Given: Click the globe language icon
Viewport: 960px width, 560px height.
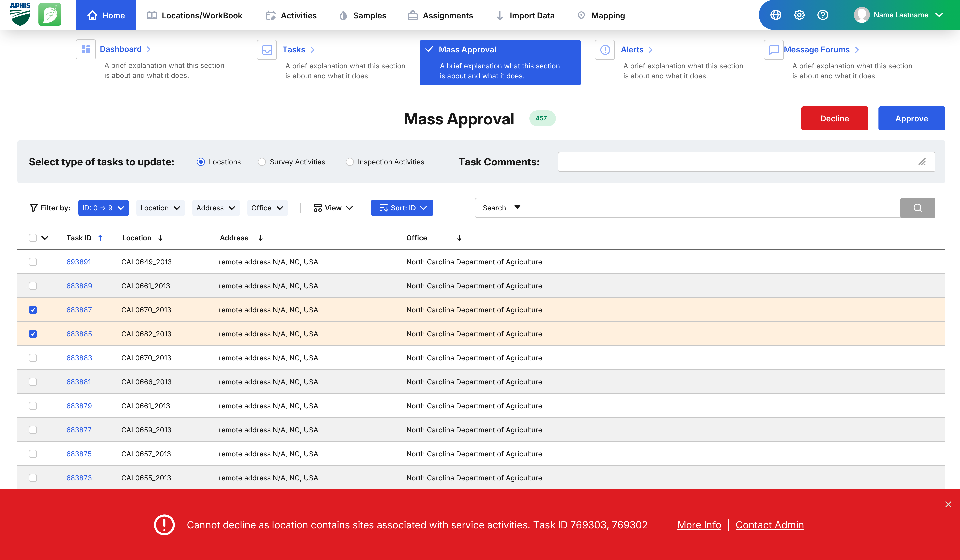Looking at the screenshot, I should (x=775, y=15).
